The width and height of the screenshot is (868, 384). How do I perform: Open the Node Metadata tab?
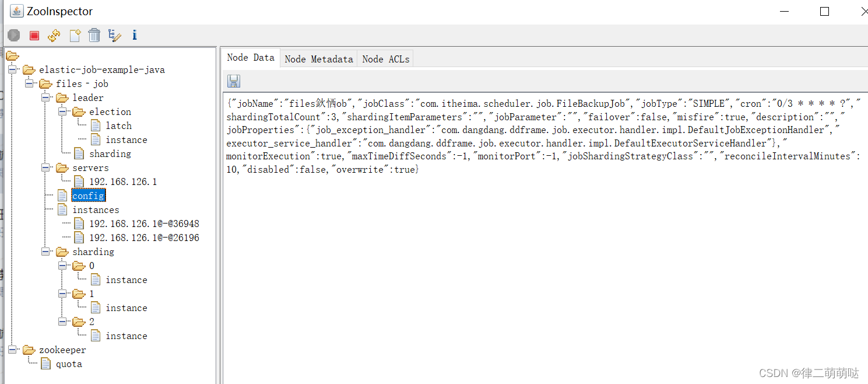319,59
